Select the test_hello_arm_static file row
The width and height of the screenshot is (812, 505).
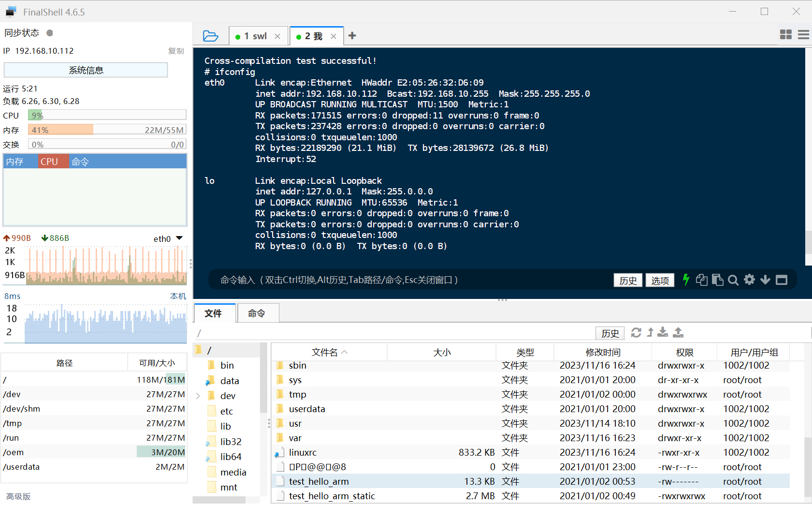tap(531, 496)
